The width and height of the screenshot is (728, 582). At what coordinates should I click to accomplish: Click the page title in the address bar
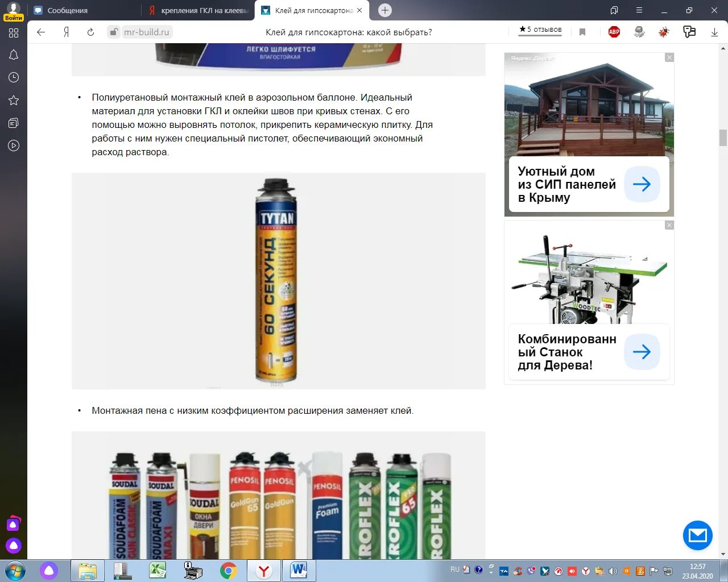349,32
